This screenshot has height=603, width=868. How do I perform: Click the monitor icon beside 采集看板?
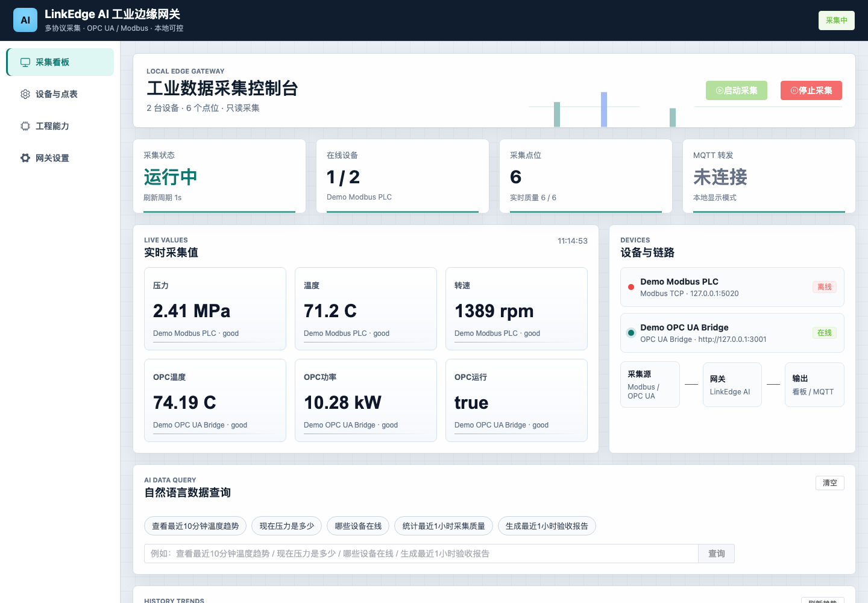click(25, 62)
